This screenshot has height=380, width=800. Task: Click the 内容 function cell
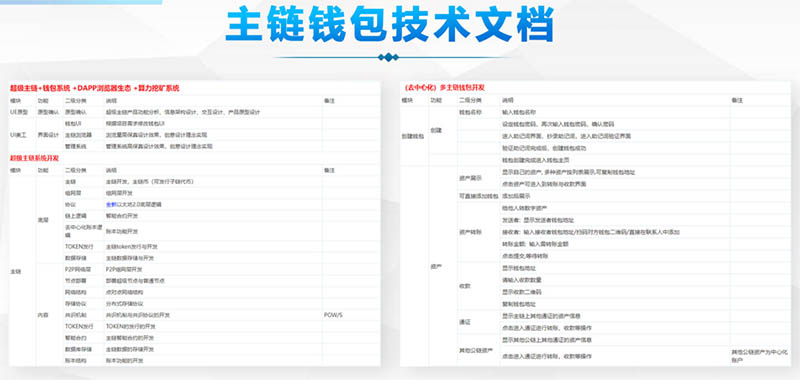[x=43, y=315]
